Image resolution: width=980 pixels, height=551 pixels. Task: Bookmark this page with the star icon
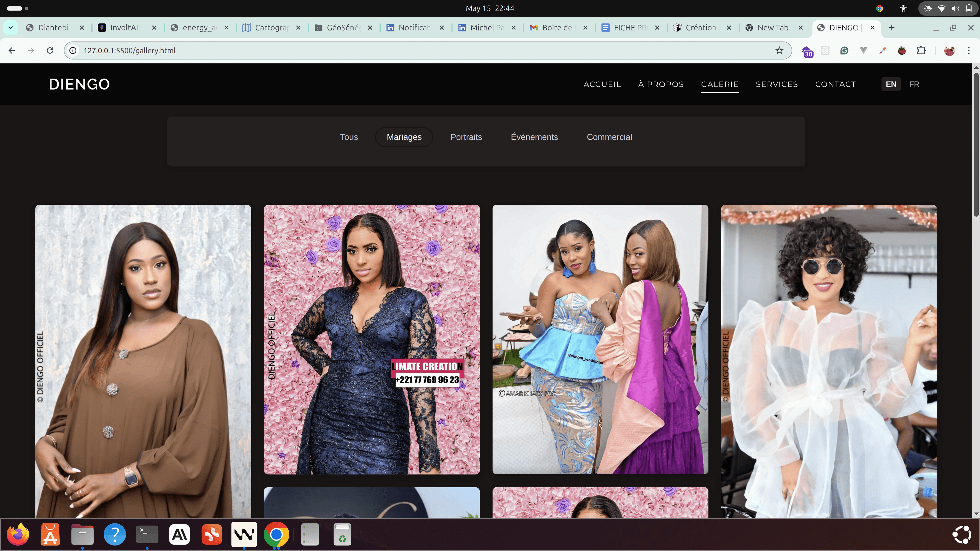pos(779,51)
